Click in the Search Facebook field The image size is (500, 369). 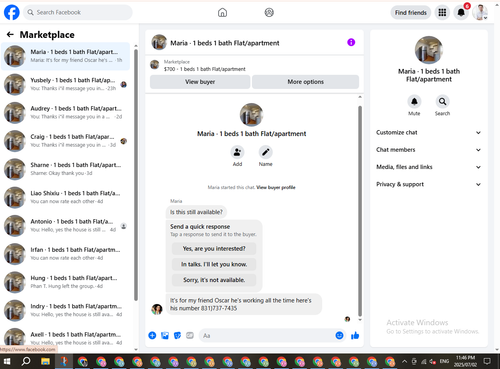[x=78, y=12]
